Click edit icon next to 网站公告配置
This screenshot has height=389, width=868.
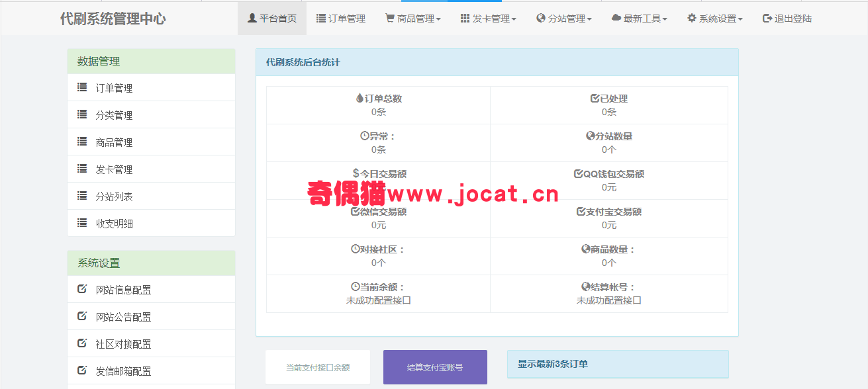82,316
